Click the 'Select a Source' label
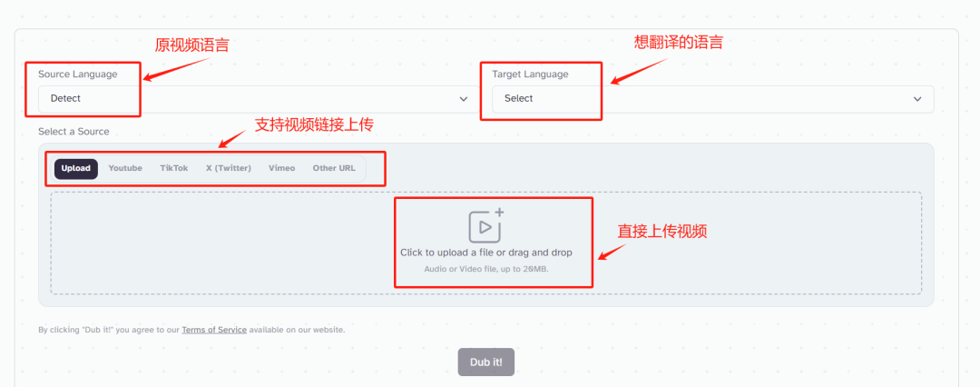Image resolution: width=980 pixels, height=387 pixels. tap(73, 132)
